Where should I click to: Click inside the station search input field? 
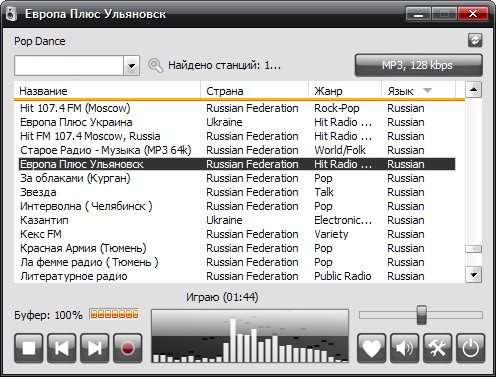[x=69, y=65]
